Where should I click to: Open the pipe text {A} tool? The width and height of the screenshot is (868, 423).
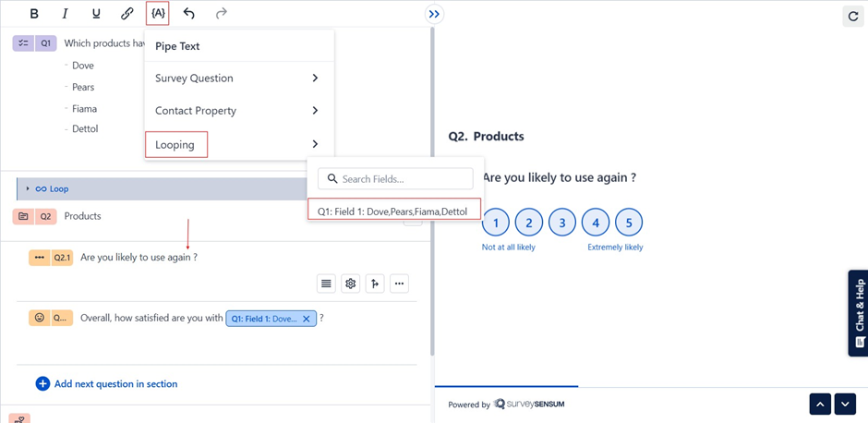click(x=158, y=14)
